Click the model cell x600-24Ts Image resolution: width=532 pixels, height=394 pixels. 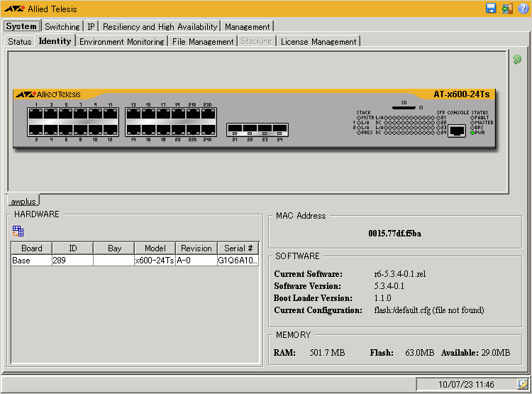point(155,261)
